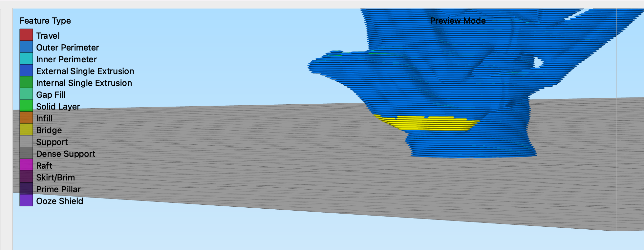Pick the magenta Raft swatch
Viewport: 644px width, 250px height.
tap(26, 165)
